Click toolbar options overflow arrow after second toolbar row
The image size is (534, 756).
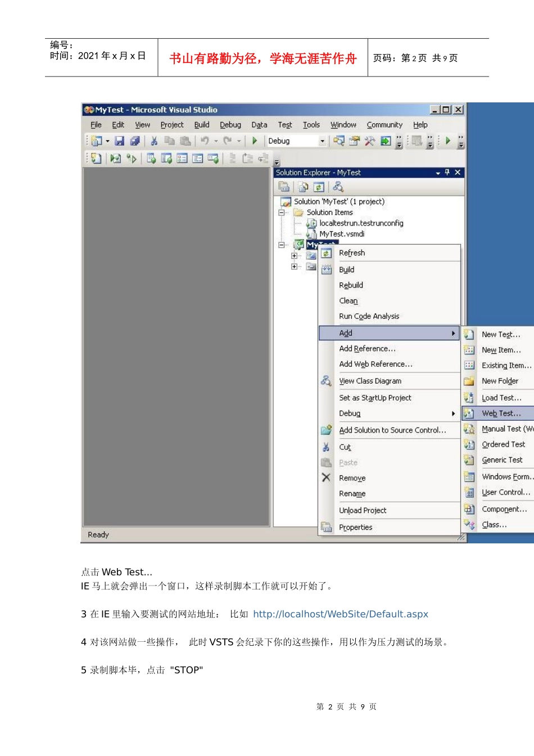[277, 162]
